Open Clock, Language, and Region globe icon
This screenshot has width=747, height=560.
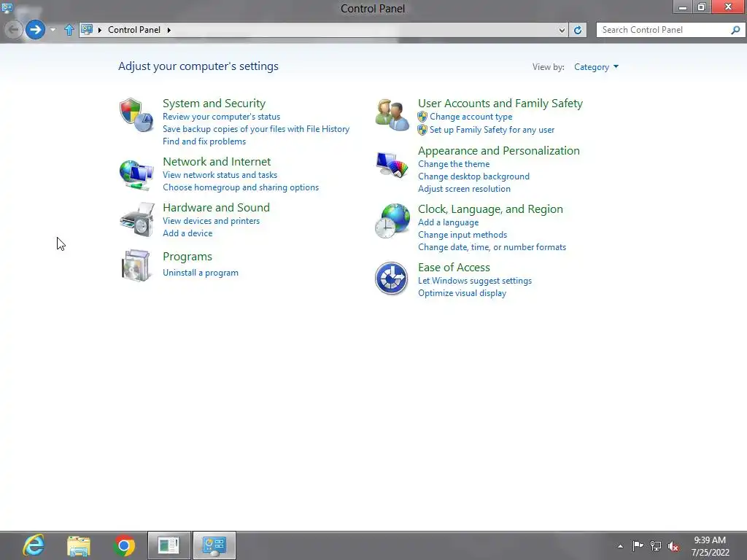(x=392, y=221)
